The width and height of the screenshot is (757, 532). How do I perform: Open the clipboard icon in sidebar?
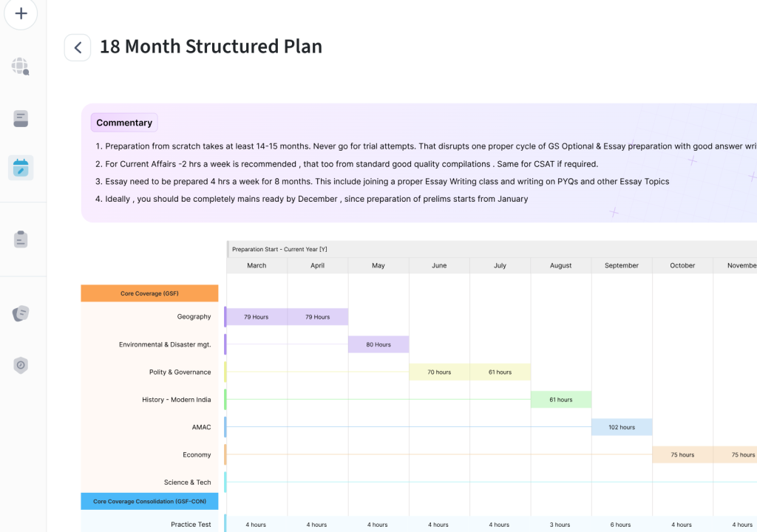click(x=21, y=239)
